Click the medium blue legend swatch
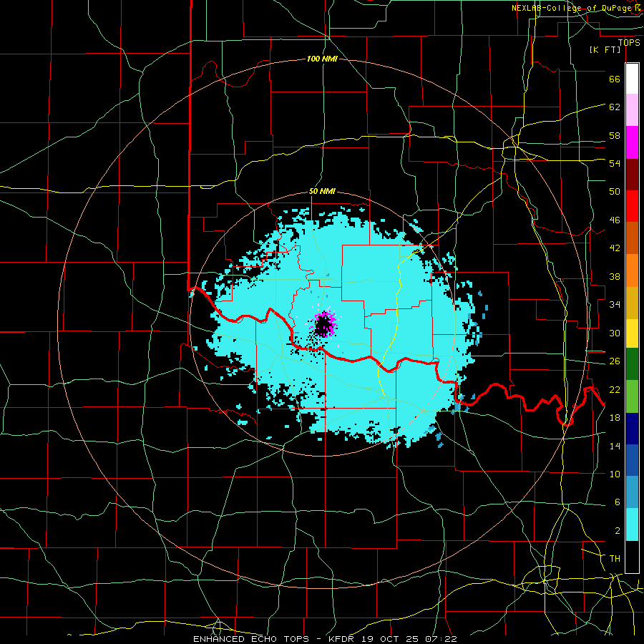This screenshot has height=644, width=644. [x=632, y=460]
